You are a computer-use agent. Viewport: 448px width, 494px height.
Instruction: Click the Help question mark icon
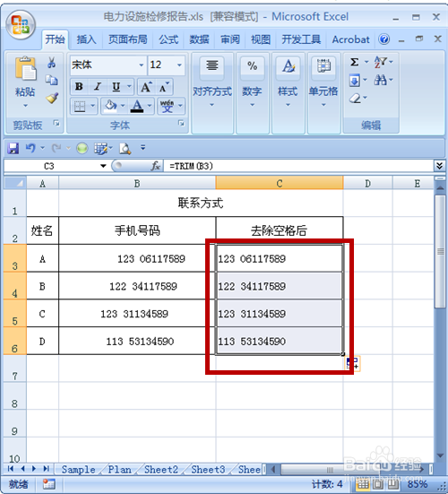coord(384,39)
